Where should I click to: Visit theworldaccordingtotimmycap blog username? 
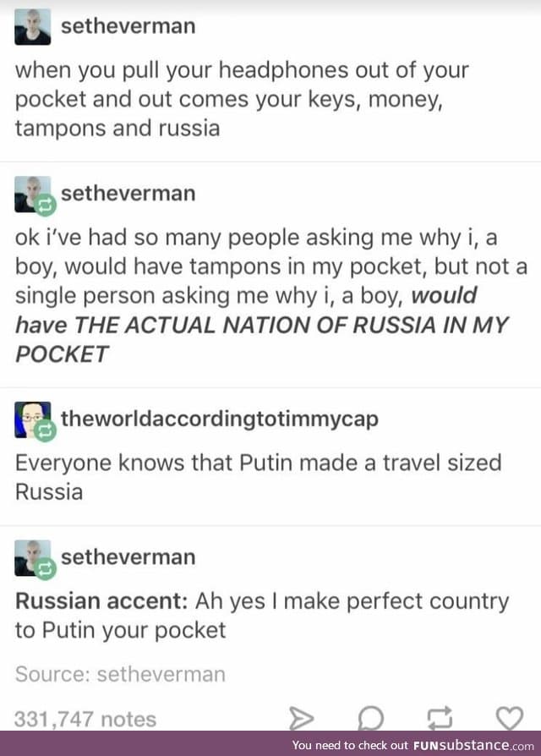click(x=220, y=419)
